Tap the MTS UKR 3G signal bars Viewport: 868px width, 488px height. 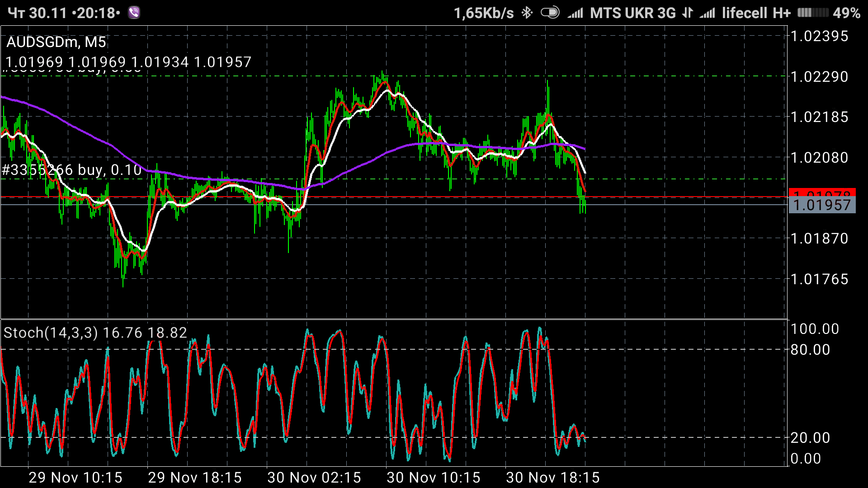pos(576,13)
